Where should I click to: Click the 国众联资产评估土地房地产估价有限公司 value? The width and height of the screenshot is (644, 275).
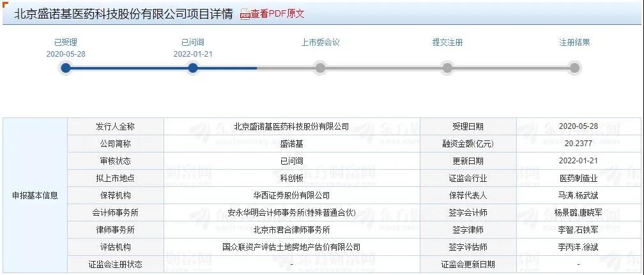click(291, 247)
